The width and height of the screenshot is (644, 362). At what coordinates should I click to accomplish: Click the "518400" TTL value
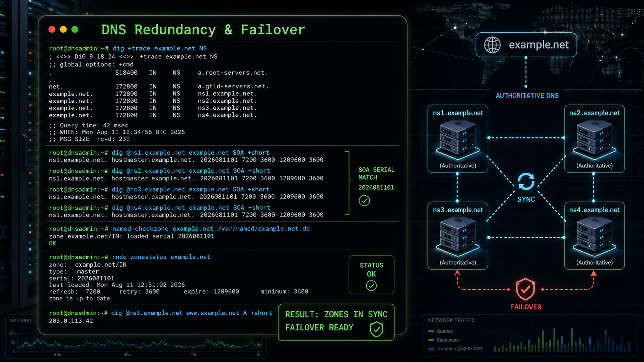coord(126,73)
